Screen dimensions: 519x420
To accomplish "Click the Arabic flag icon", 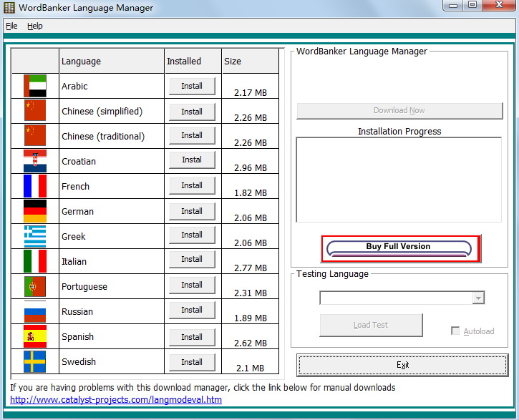I will click(x=35, y=86).
